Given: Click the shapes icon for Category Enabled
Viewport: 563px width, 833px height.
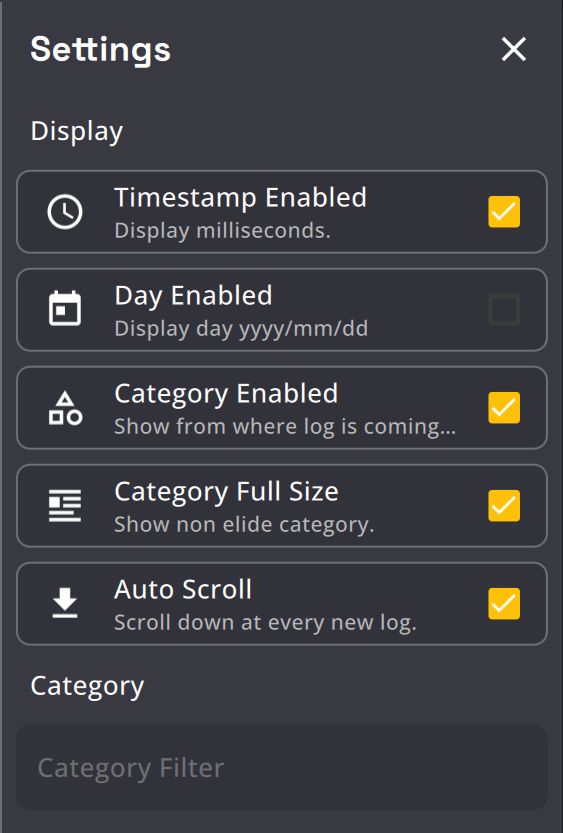Looking at the screenshot, I should click(x=65, y=408).
